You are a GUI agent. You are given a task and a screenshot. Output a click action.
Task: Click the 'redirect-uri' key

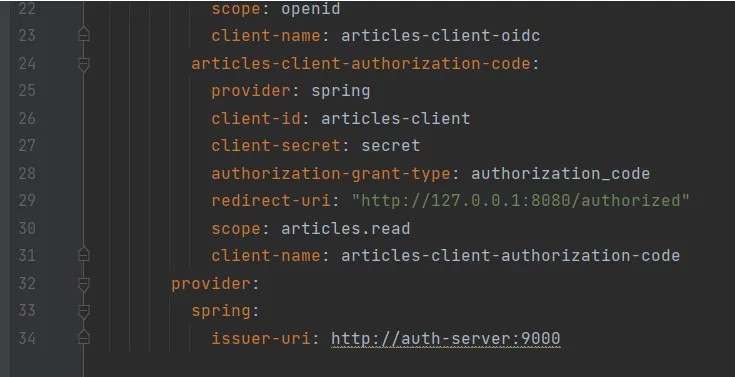[271, 201]
